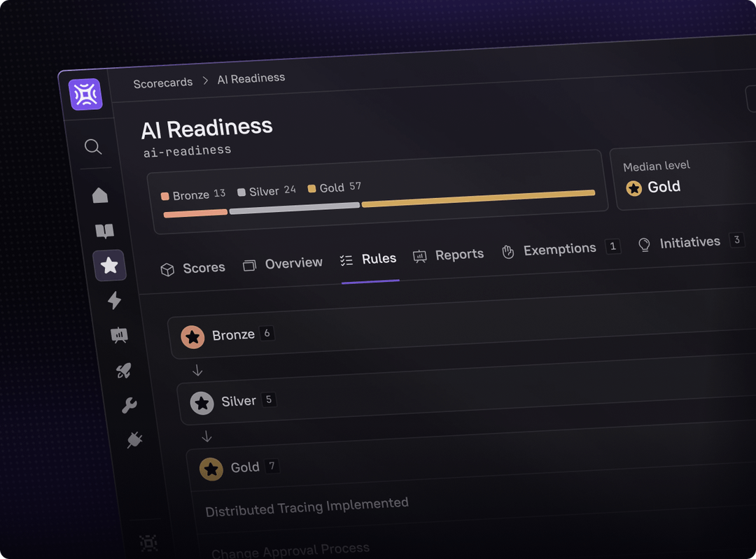Screen dimensions: 756x559
Task: Click the search magnifier icon in sidebar
Action: tap(93, 147)
